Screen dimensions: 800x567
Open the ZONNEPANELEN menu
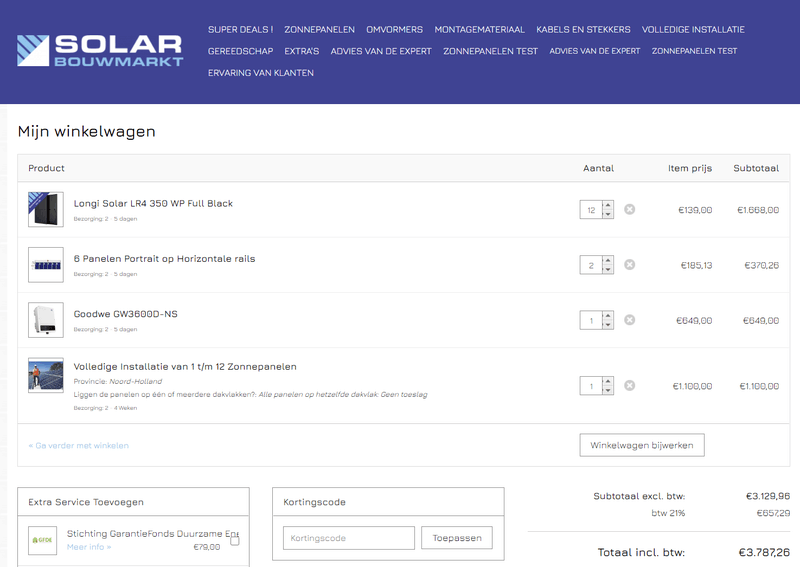[x=319, y=30]
